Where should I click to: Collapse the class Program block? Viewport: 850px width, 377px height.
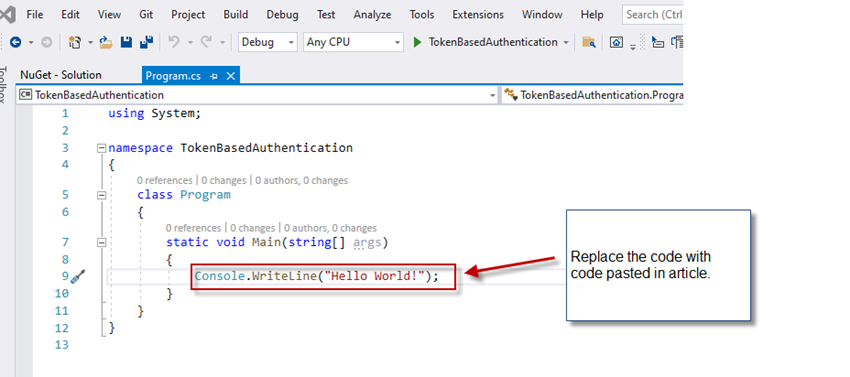[101, 195]
